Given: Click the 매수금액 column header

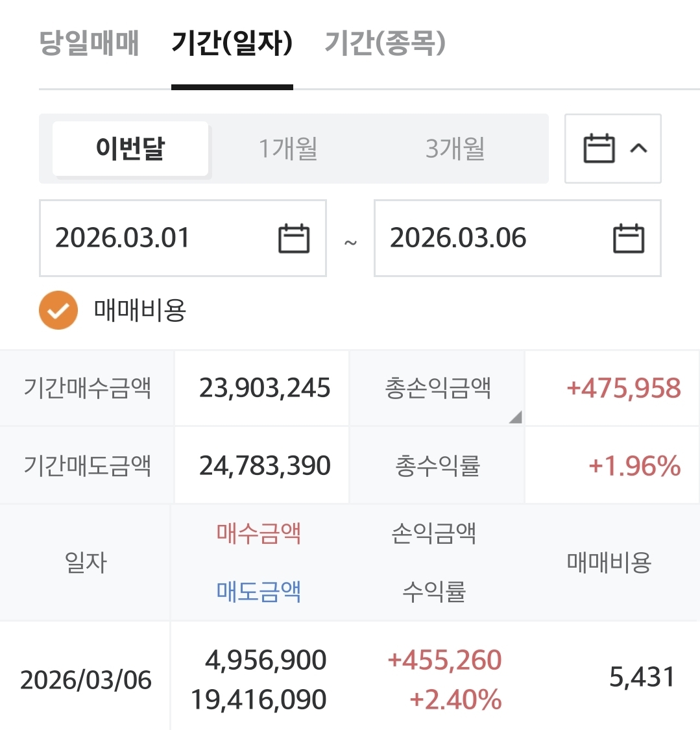Looking at the screenshot, I should point(259,533).
